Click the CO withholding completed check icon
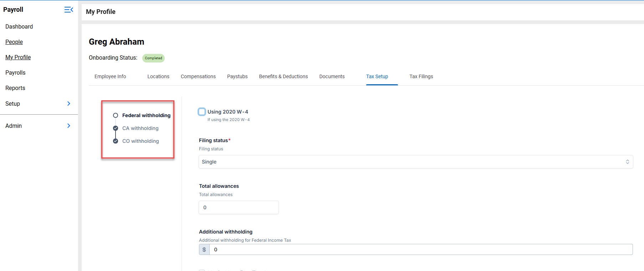 coord(116,141)
